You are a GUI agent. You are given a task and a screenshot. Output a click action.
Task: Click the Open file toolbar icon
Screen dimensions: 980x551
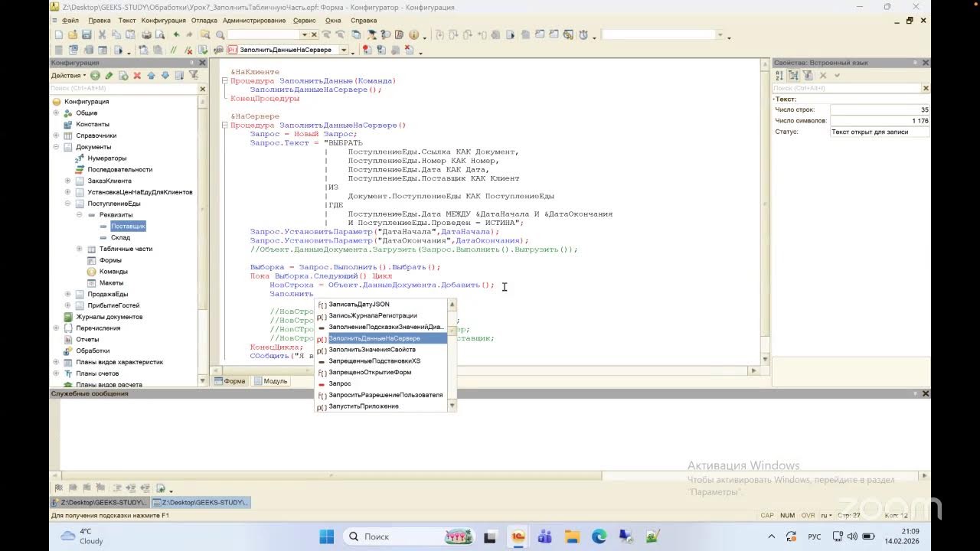coord(72,34)
